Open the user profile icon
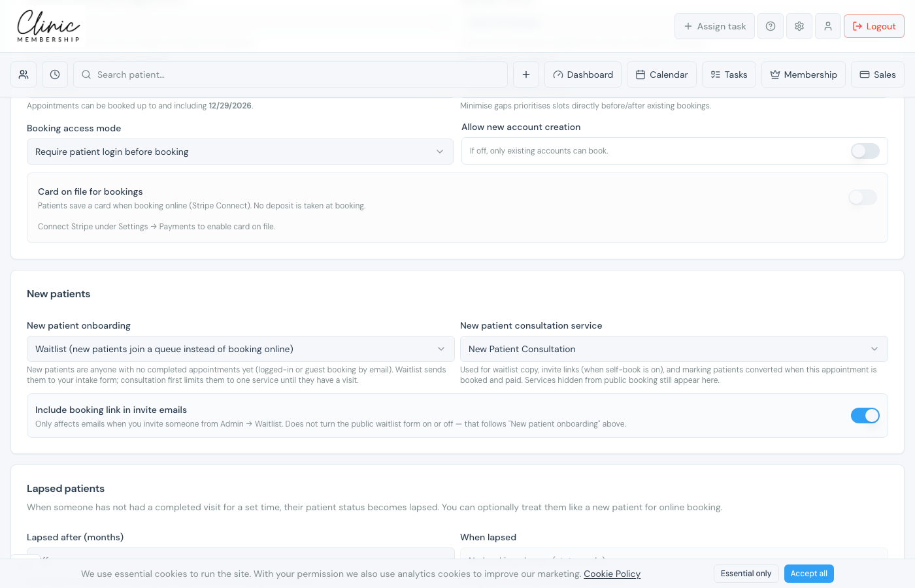The image size is (915, 588). pos(828,26)
